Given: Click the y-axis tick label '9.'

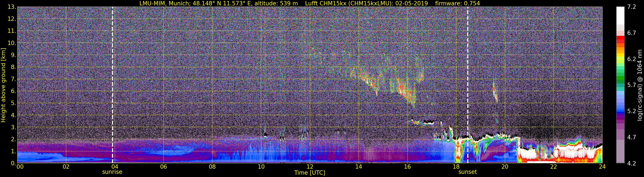Looking at the screenshot, I should [13, 55].
